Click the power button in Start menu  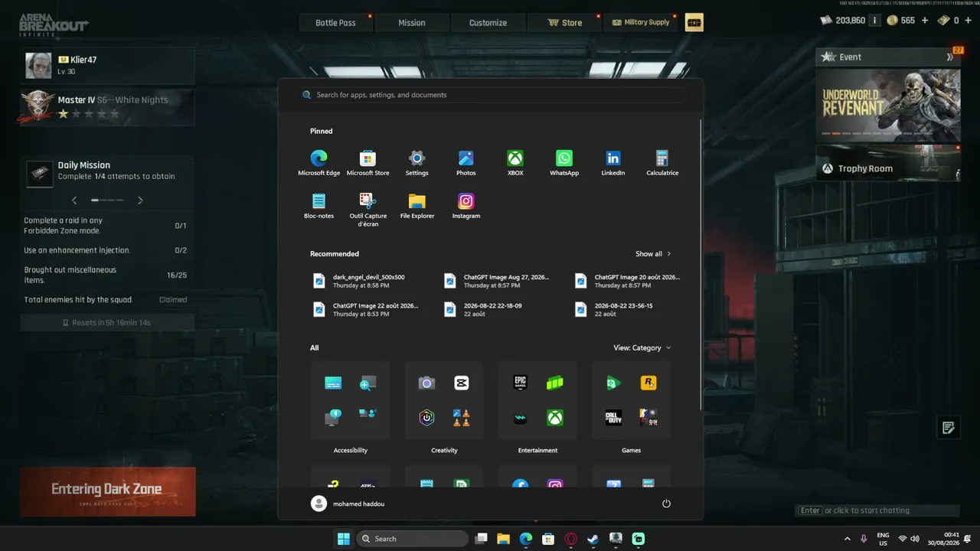tap(666, 504)
